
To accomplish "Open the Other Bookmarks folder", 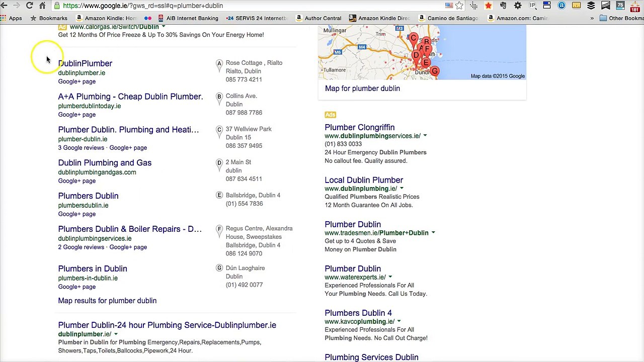I will click(621, 18).
